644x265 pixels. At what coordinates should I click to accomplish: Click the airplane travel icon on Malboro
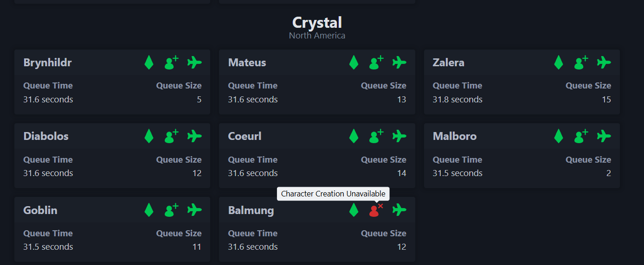[x=604, y=136]
